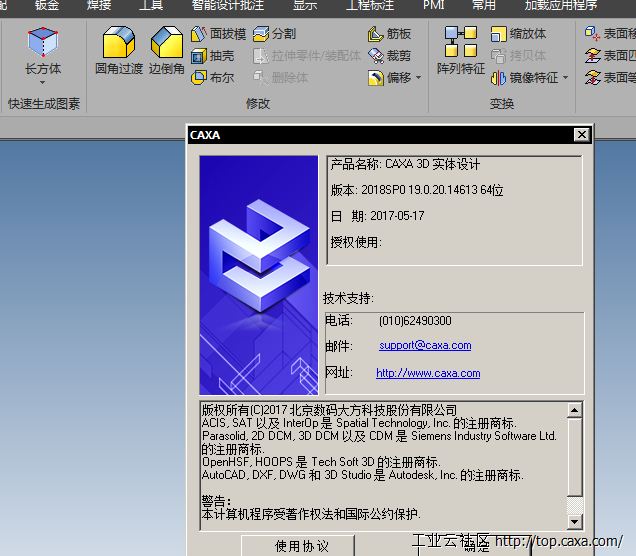Viewport: 636px width, 556px height.
Task: Click the phone number (010)62490300
Action: point(415,321)
